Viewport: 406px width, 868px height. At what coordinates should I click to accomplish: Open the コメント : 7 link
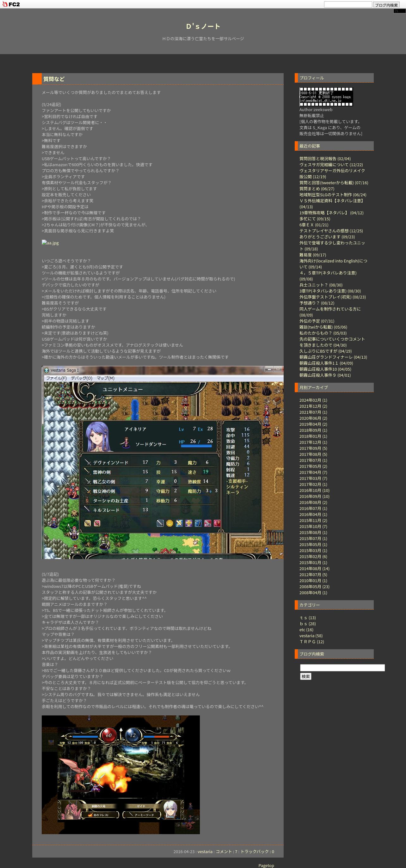tap(226, 852)
